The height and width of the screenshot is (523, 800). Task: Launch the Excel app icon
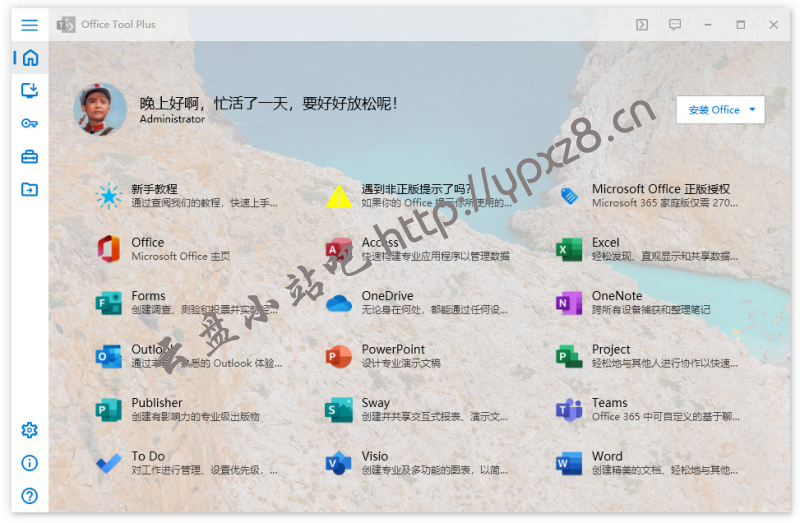coord(569,250)
